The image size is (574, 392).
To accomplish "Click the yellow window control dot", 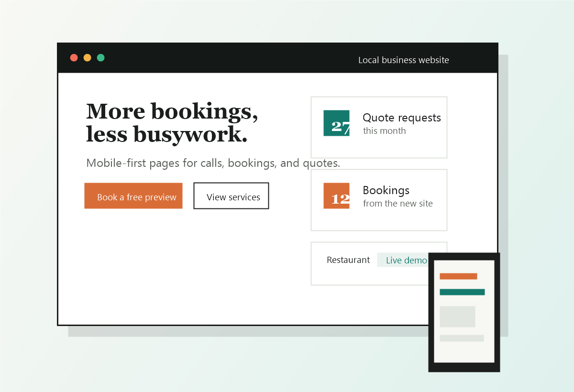I will (88, 58).
